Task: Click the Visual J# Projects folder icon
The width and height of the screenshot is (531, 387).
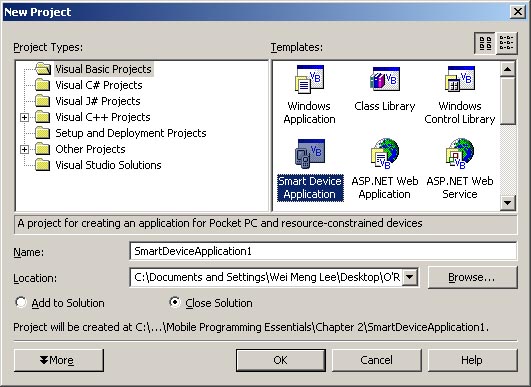Action: pyautogui.click(x=43, y=101)
